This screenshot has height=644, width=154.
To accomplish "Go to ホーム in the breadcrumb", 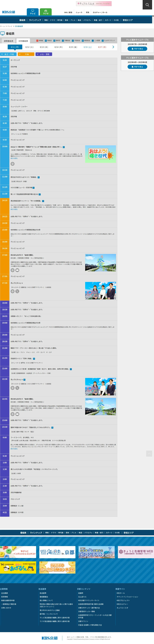I will tap(2, 26).
